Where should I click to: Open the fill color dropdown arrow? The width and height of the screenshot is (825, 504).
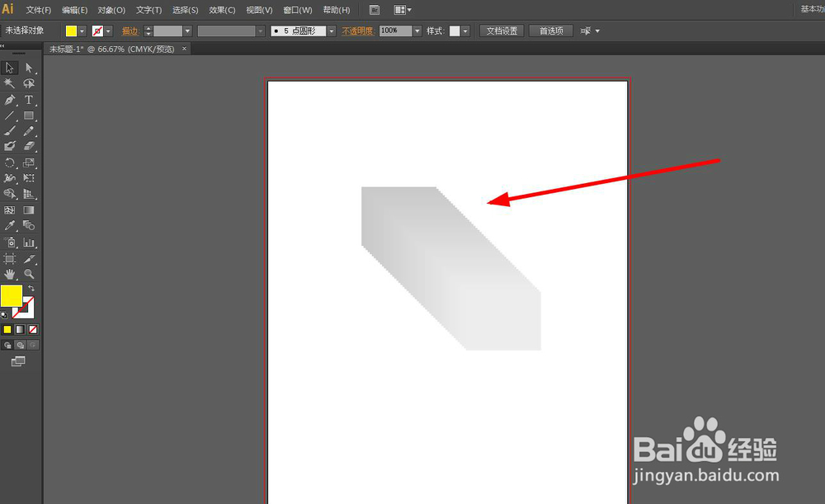coord(82,31)
